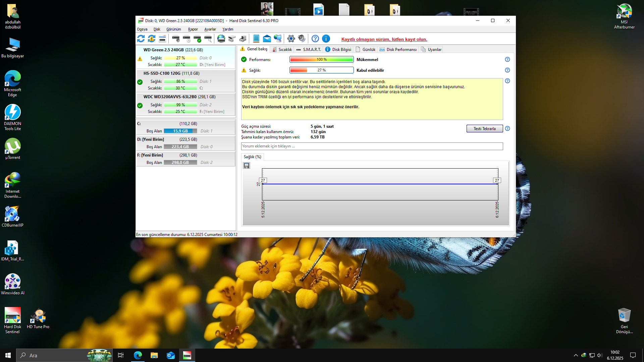Click the disk with clock icon
Image resolution: width=644 pixels, height=362 pixels.
186,39
